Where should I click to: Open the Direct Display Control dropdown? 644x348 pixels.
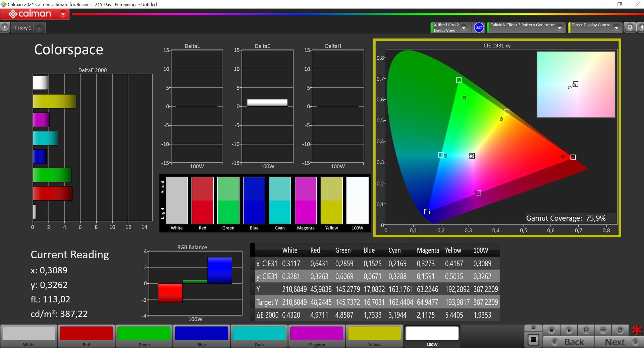tap(616, 28)
